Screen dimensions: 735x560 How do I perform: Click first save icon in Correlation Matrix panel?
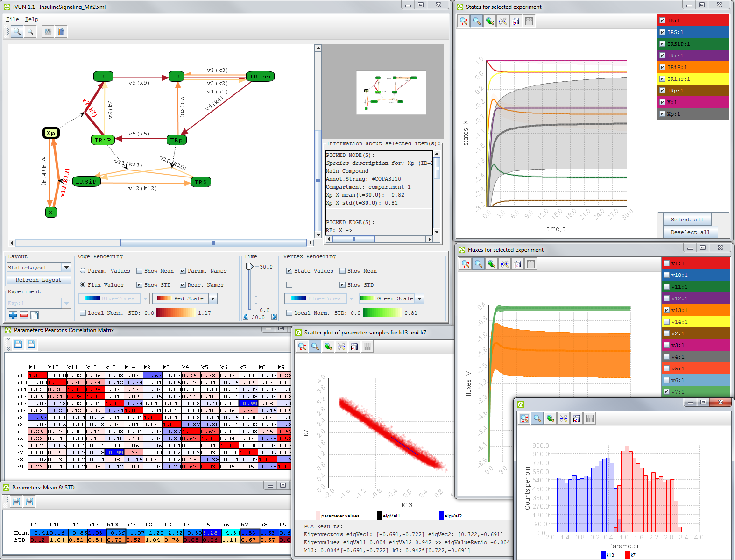(x=18, y=345)
